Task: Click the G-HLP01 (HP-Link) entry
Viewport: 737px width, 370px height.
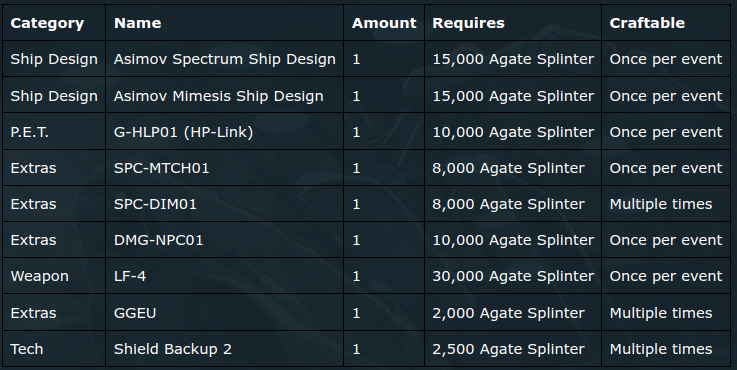Action: [x=183, y=132]
